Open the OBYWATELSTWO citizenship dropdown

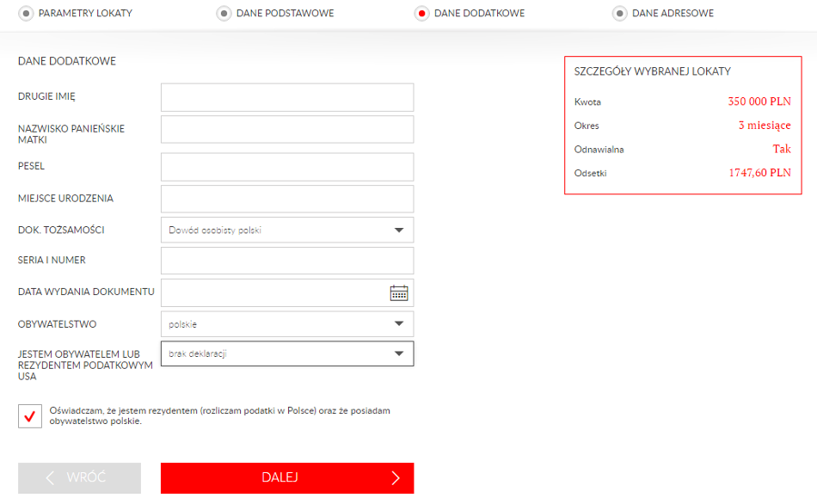point(287,324)
